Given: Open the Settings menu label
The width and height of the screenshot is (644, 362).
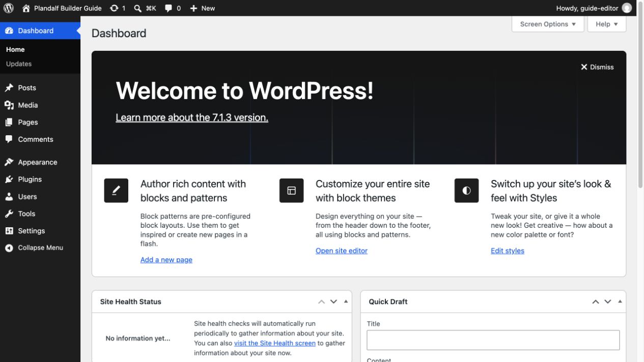Looking at the screenshot, I should click(32, 231).
